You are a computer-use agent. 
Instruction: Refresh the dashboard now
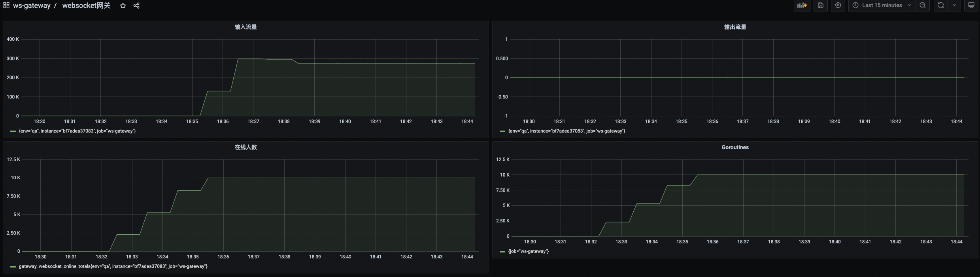pos(941,5)
